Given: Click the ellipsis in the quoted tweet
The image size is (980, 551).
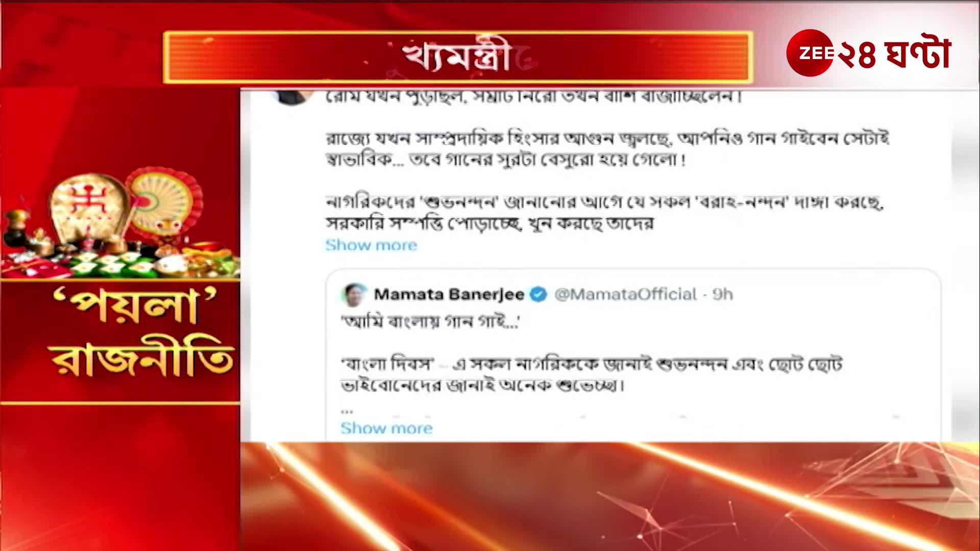Looking at the screenshot, I should click(347, 410).
